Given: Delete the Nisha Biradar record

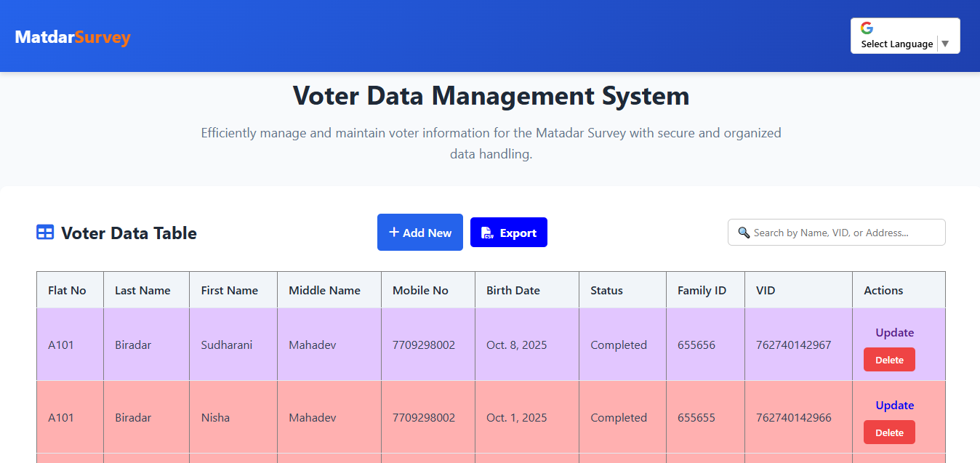Looking at the screenshot, I should pyautogui.click(x=889, y=432).
